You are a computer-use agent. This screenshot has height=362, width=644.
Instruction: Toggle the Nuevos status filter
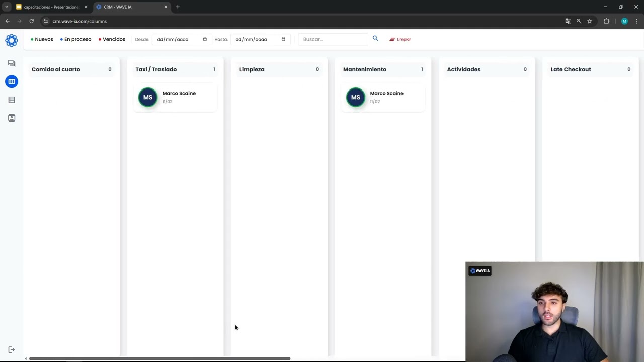[42, 39]
